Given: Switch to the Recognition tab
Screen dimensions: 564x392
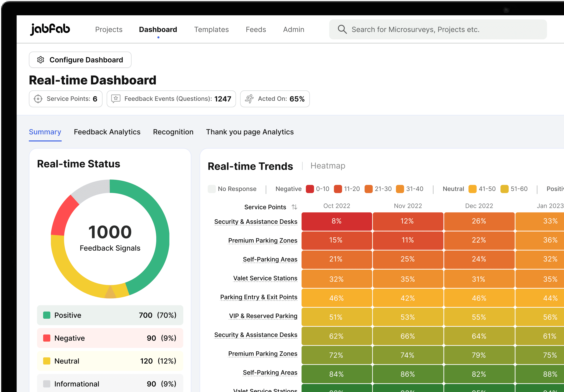Looking at the screenshot, I should coord(173,132).
